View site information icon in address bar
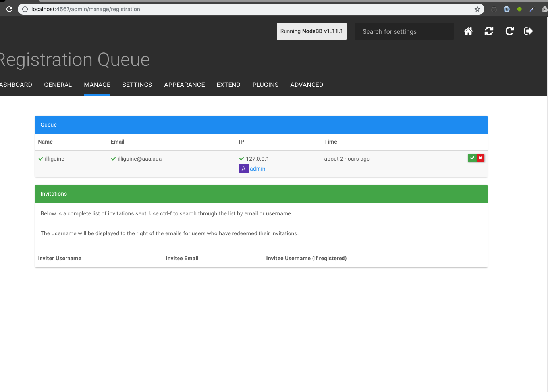Screen dimensions: 548x392 [x=25, y=9]
